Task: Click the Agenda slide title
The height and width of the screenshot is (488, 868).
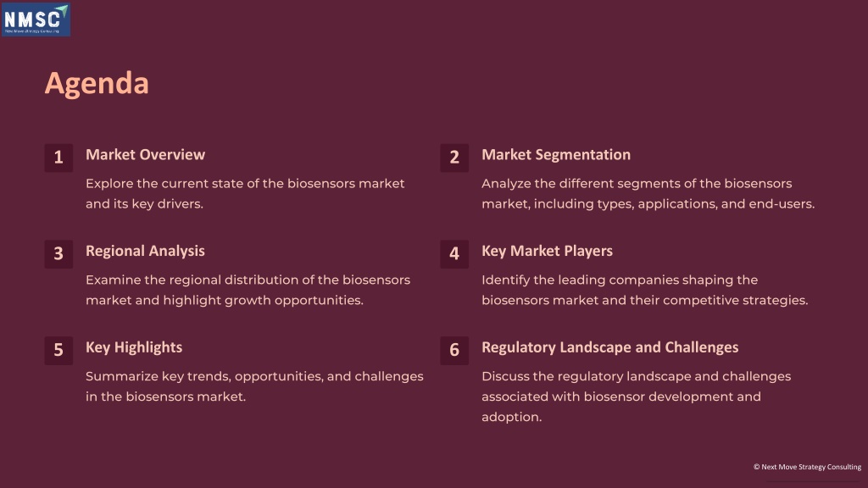Action: click(x=97, y=84)
